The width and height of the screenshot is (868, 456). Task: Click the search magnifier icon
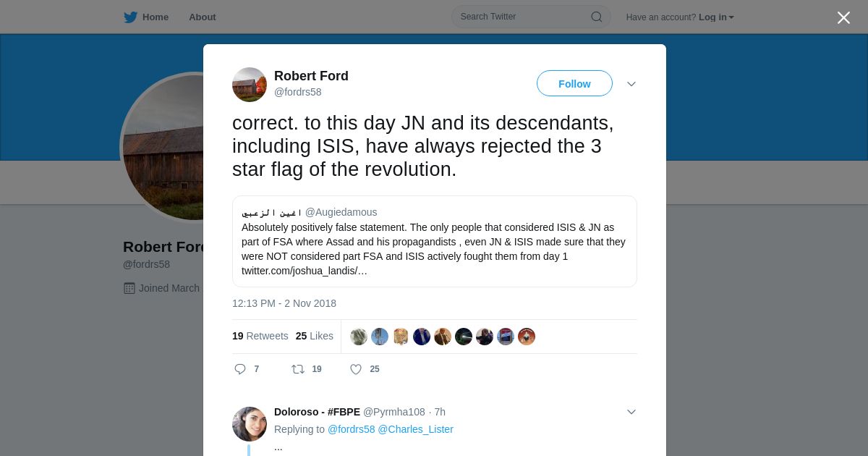[597, 17]
